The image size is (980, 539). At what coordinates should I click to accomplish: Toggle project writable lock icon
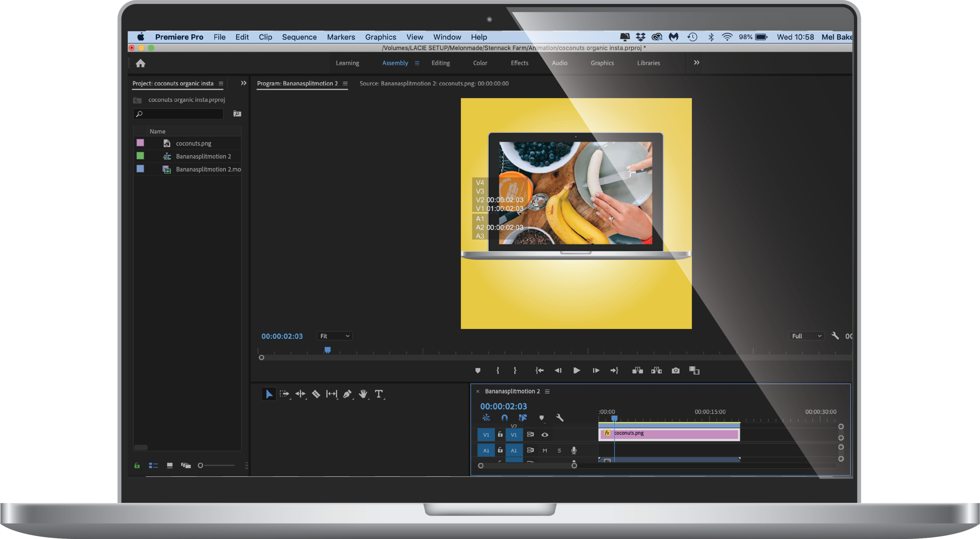coord(137,465)
